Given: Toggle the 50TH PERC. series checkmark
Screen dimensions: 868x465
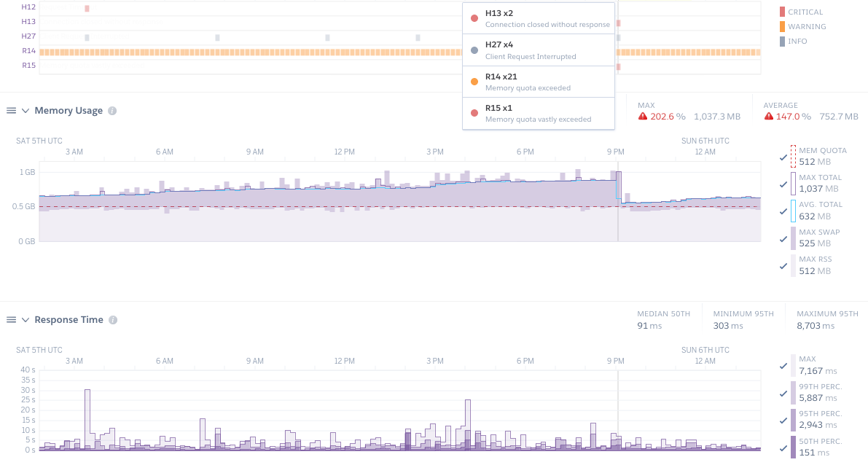Looking at the screenshot, I should 783,448.
